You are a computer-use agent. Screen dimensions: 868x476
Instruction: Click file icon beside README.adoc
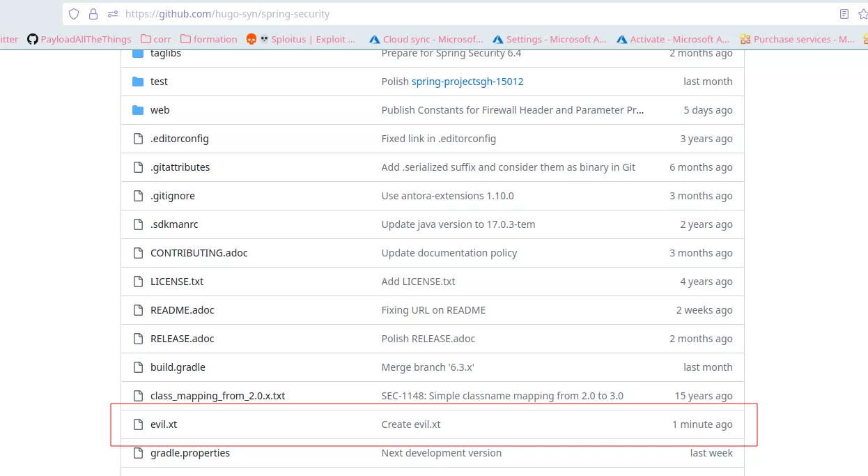click(138, 310)
